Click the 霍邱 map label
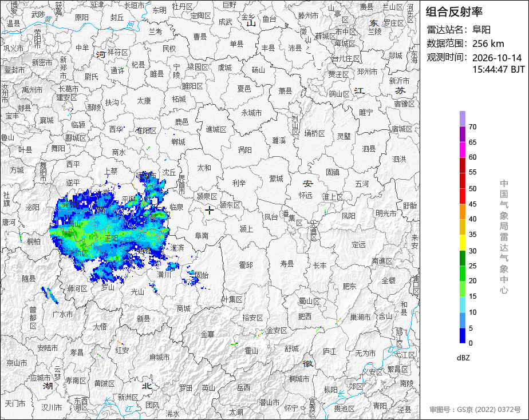 tap(246, 265)
